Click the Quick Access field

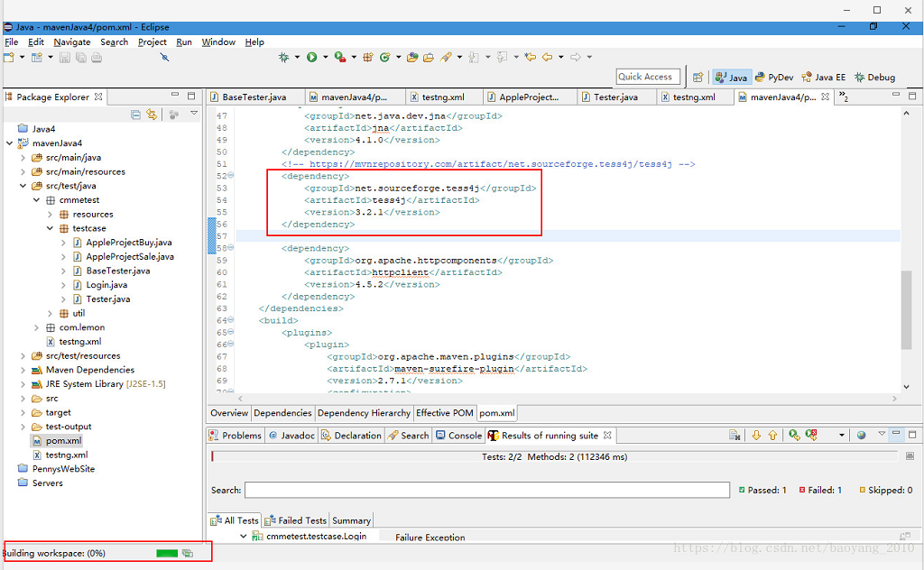(x=648, y=77)
